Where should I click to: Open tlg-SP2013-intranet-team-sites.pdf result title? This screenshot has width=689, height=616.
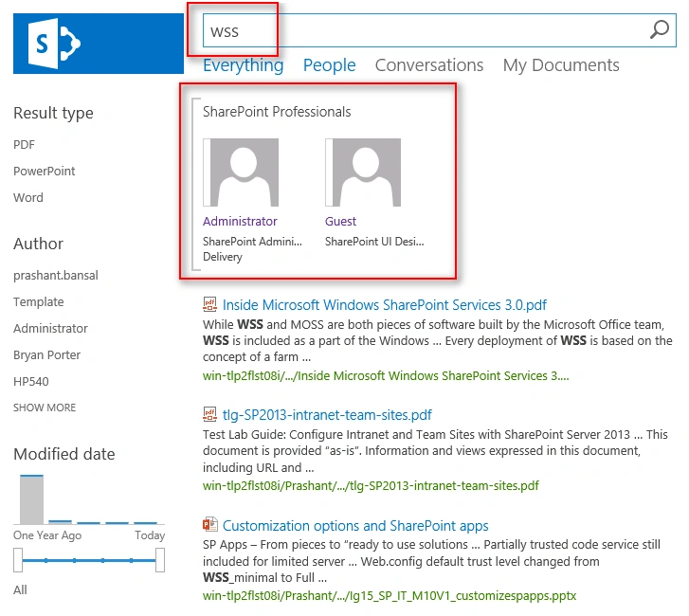pos(327,414)
